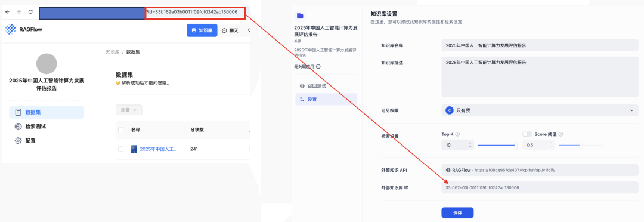Click the browser back arrow
This screenshot has width=644, height=222.
[x=7, y=12]
